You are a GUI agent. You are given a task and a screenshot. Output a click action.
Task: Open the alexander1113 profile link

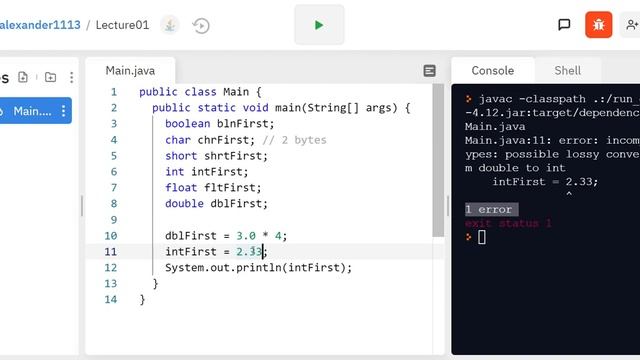point(40,25)
